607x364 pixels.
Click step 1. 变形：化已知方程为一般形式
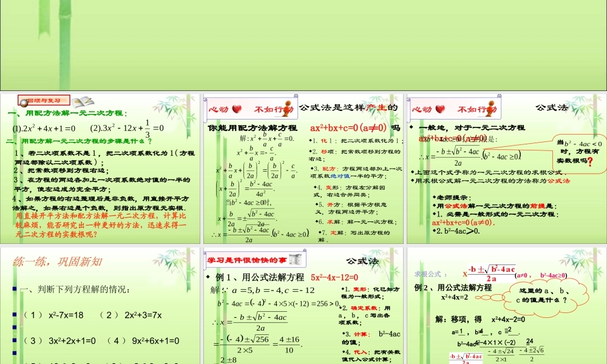pos(370,292)
